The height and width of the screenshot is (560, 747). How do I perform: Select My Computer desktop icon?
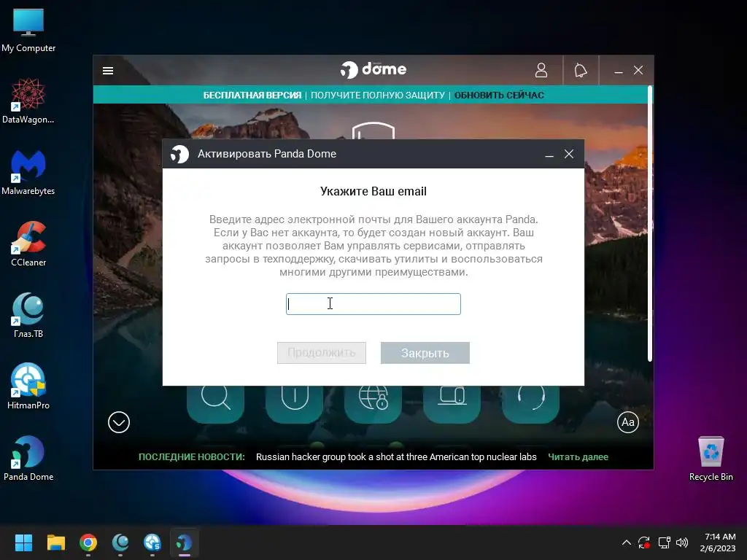click(x=28, y=31)
